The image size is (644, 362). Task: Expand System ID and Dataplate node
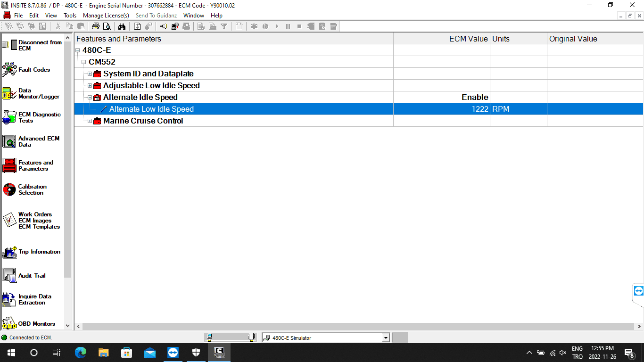[90, 74]
